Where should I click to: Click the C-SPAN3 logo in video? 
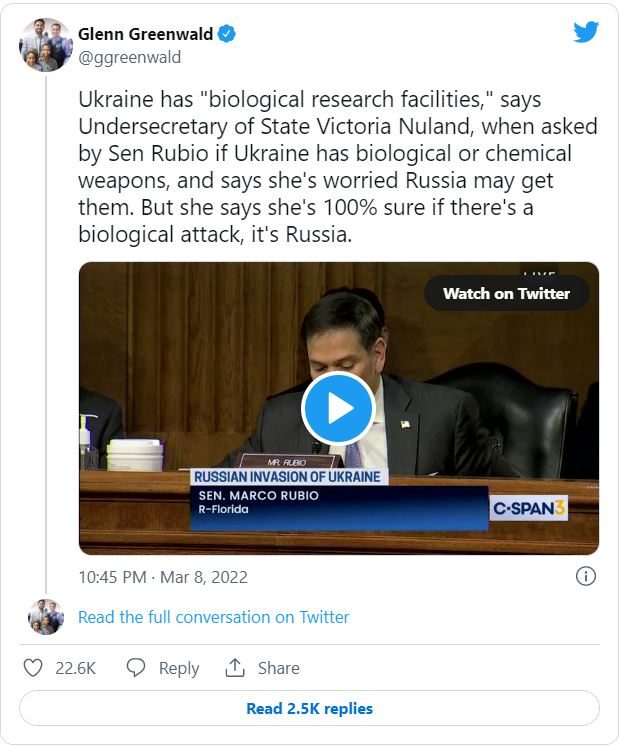(x=529, y=508)
